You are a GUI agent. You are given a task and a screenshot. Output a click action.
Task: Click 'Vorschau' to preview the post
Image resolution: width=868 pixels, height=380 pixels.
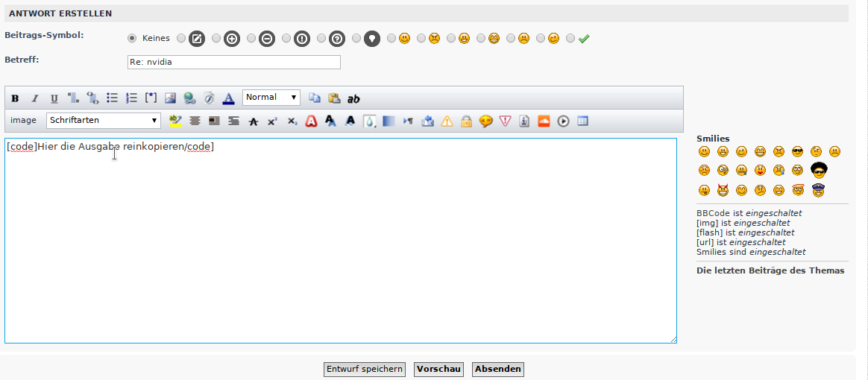(x=438, y=369)
